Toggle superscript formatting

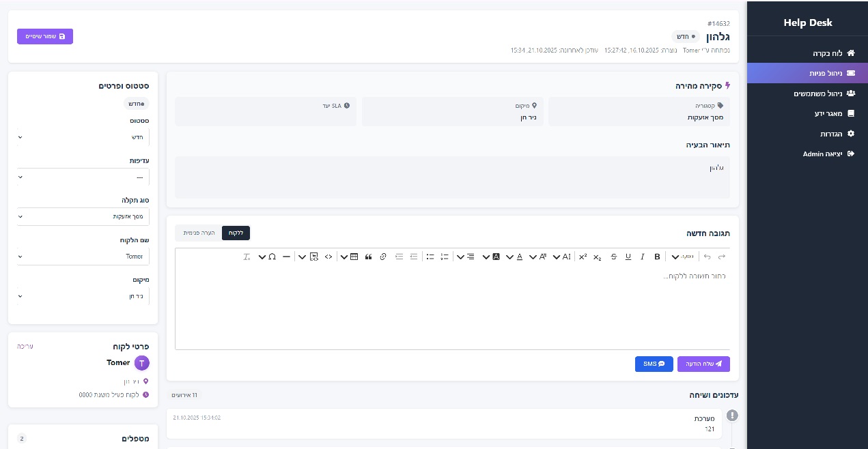pyautogui.click(x=583, y=257)
